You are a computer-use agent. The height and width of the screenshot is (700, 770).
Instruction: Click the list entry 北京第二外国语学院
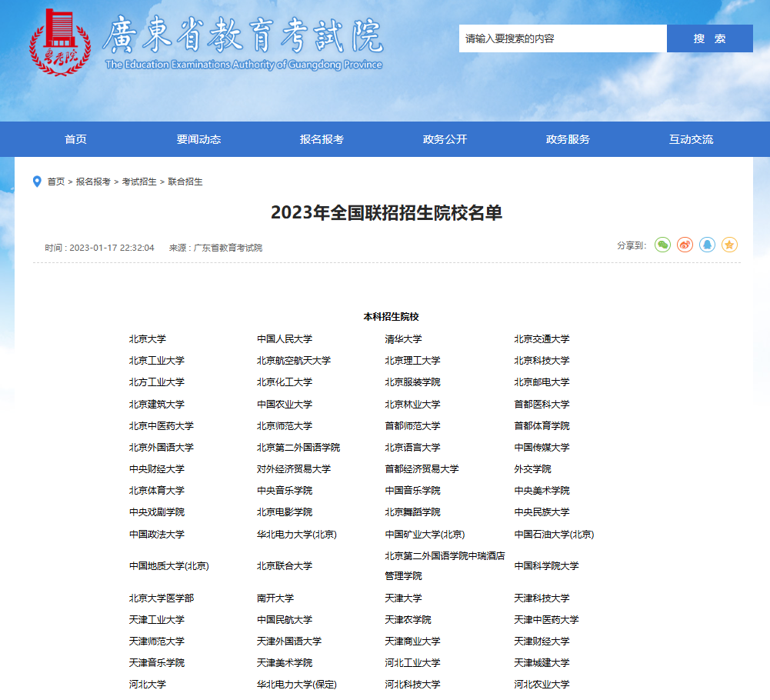298,448
